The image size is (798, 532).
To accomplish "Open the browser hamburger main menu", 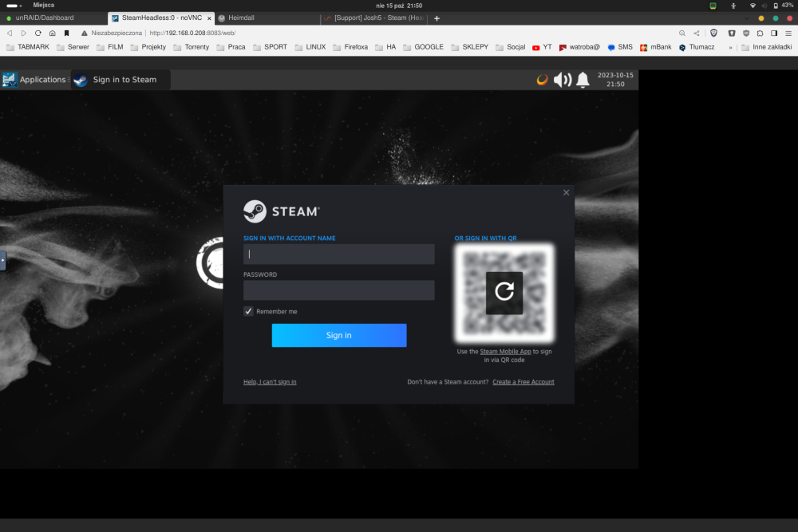I will point(788,33).
